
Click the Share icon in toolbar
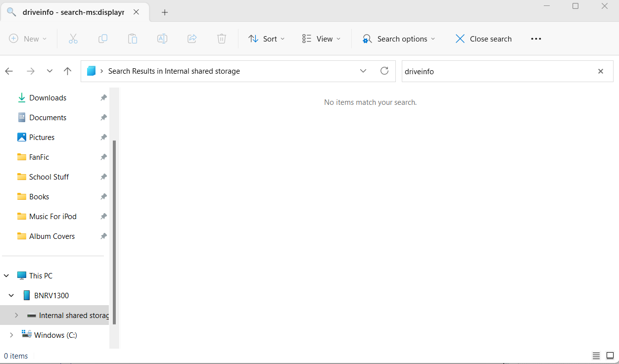(x=192, y=39)
